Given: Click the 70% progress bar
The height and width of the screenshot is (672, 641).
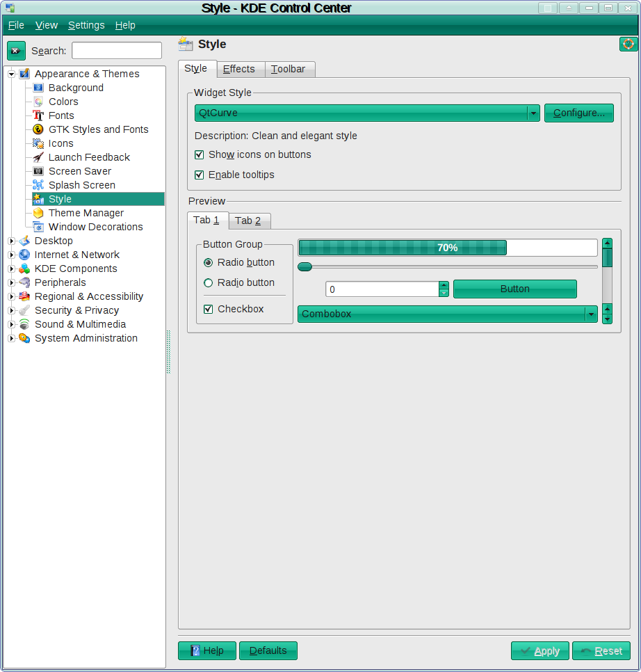Looking at the screenshot, I should tap(448, 248).
